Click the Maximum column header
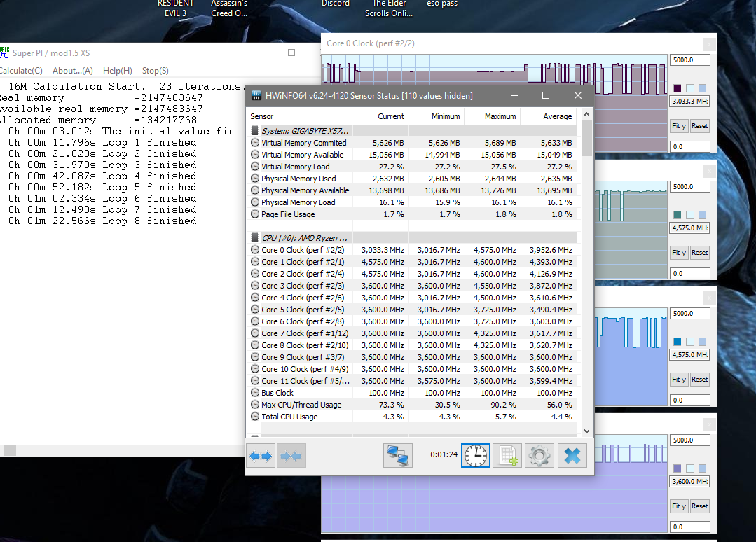 500,116
